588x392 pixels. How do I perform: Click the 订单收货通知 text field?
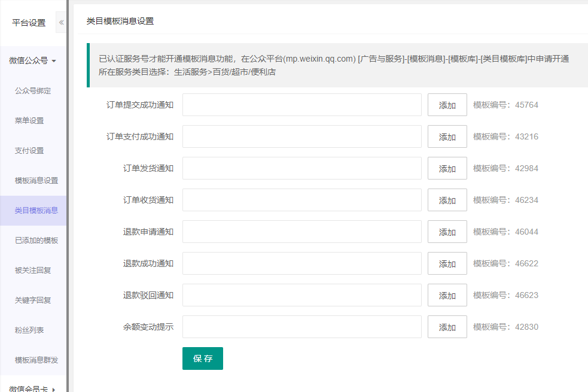301,200
